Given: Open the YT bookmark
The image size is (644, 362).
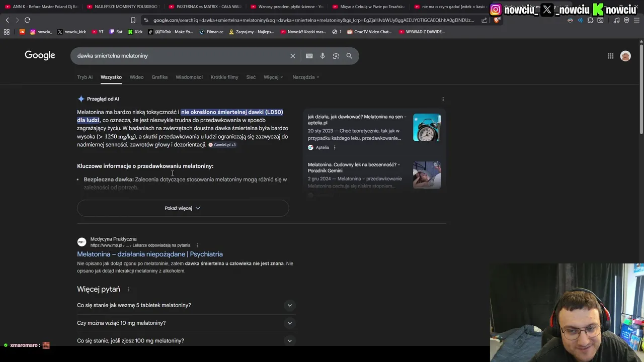Looking at the screenshot, I should coord(97,32).
